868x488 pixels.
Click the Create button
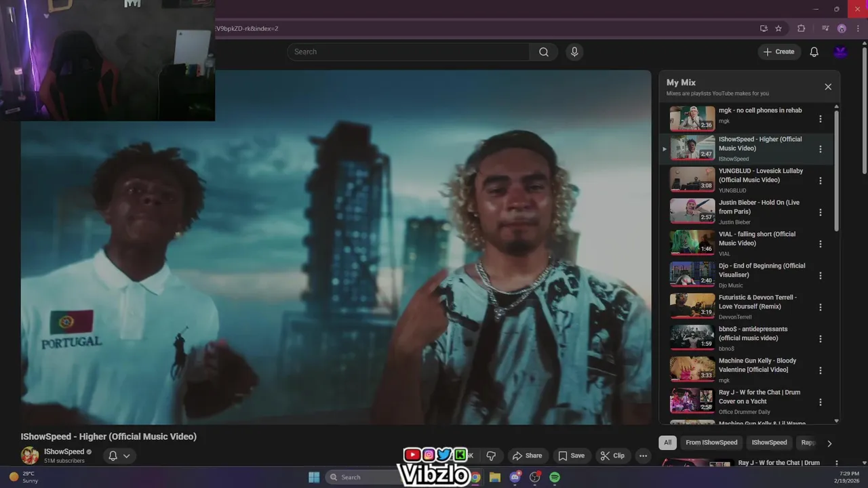coord(779,52)
